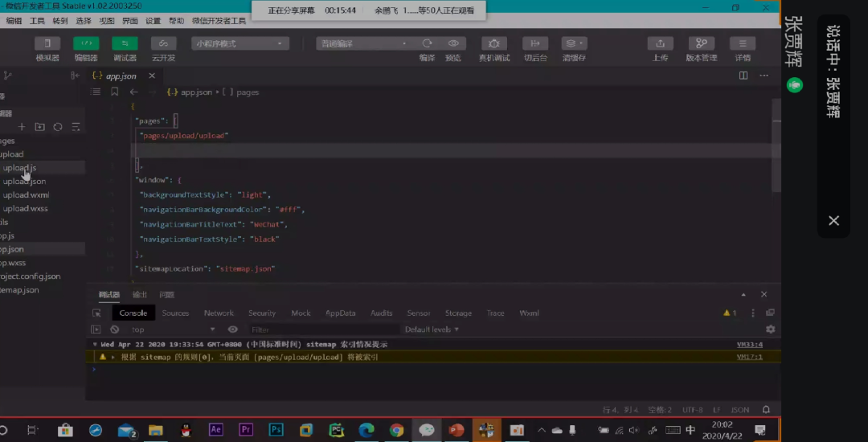868x442 pixels.
Task: Expand the Default levels dropdown
Action: click(432, 329)
